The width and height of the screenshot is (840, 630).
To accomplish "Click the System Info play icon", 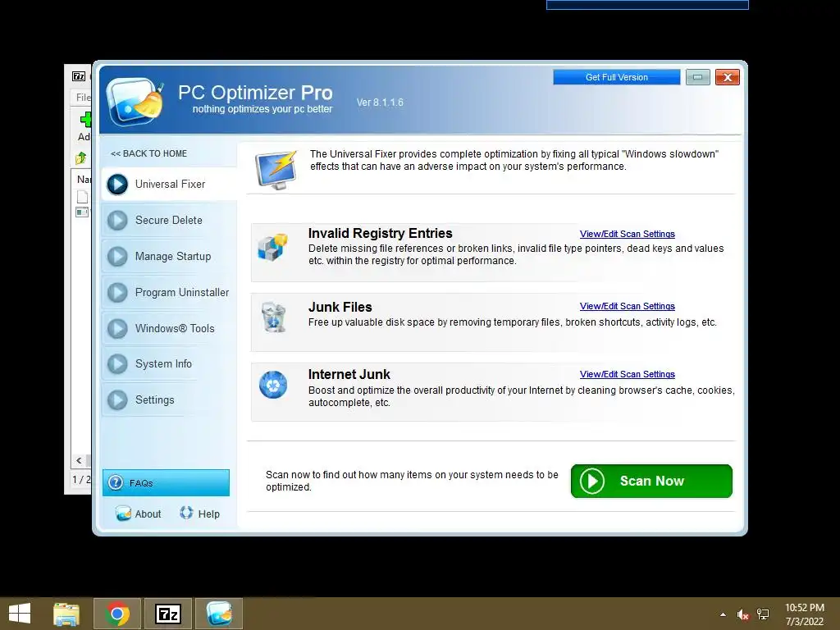I will [x=117, y=363].
